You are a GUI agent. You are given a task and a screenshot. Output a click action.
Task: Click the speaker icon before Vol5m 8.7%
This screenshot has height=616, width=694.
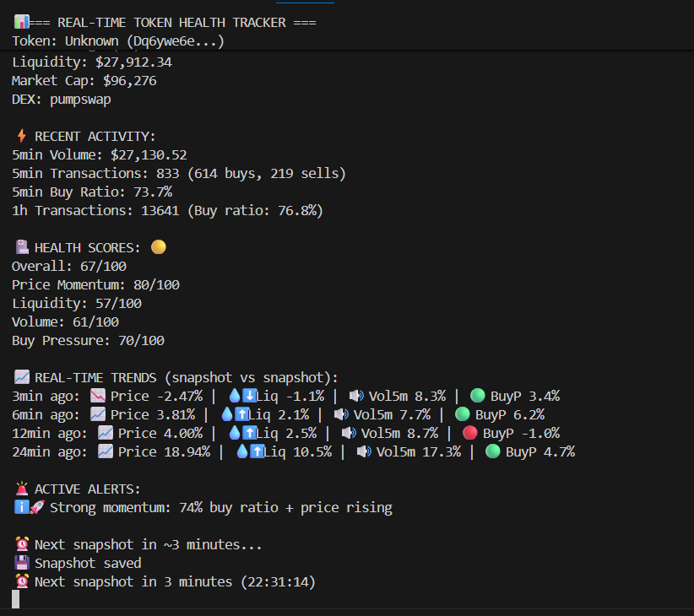click(x=349, y=433)
